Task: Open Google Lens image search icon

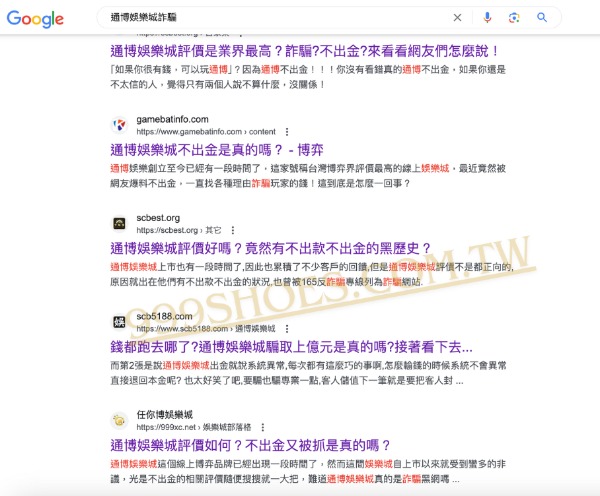Action: 514,18
